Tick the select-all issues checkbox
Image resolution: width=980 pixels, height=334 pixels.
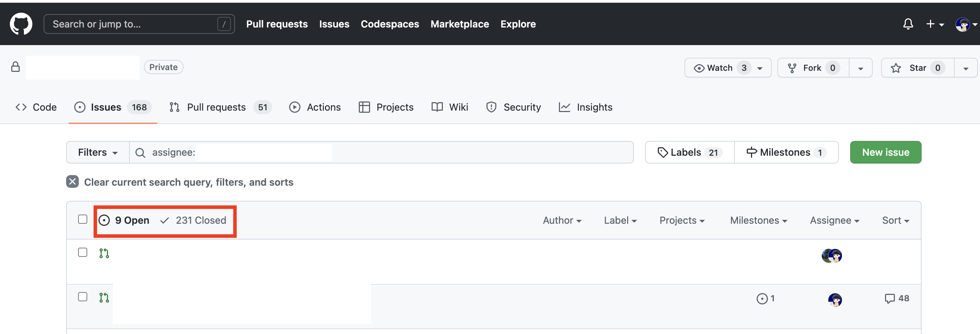pyautogui.click(x=83, y=219)
